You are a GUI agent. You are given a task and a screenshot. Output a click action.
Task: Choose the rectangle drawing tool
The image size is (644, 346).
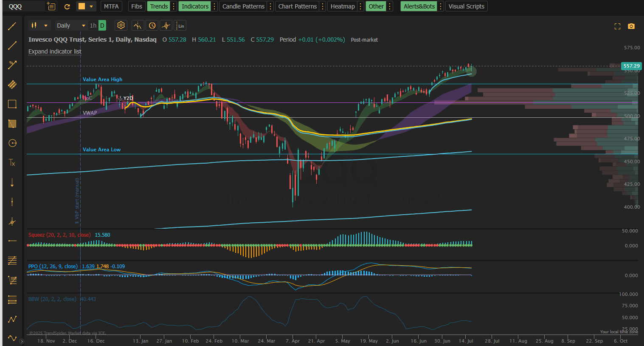pos(12,104)
